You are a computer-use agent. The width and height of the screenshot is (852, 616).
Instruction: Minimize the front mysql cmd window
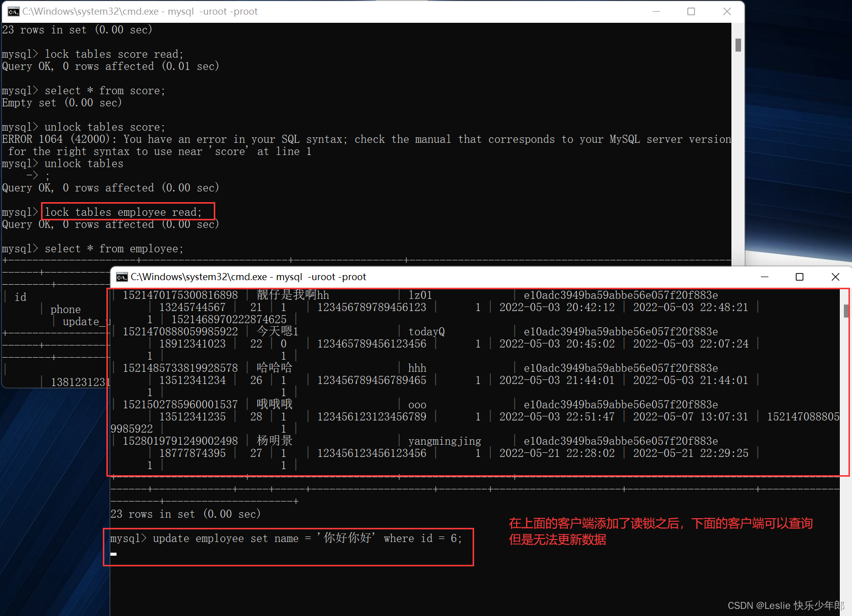point(765,277)
